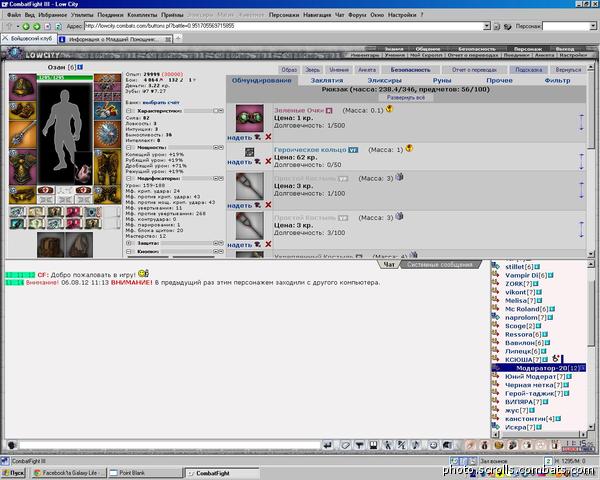600x480 pixels.
Task: Click the inventory list vertical scrollbar
Action: point(590,161)
